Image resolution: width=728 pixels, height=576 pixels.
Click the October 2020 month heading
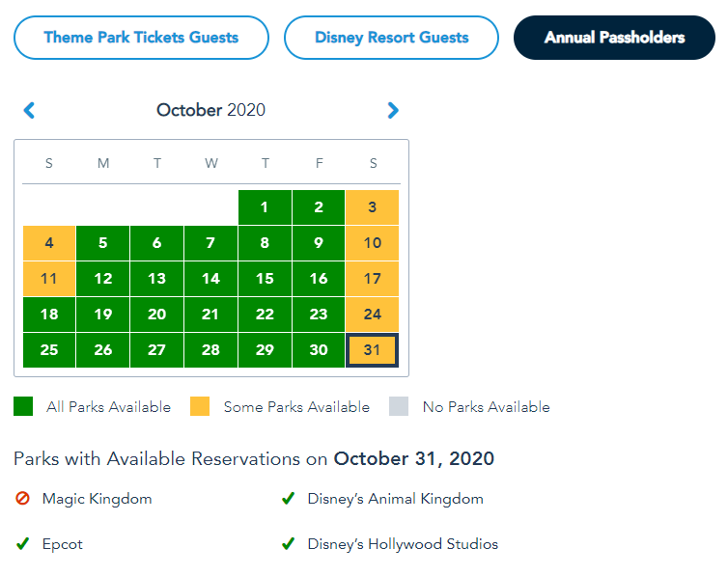point(210,110)
